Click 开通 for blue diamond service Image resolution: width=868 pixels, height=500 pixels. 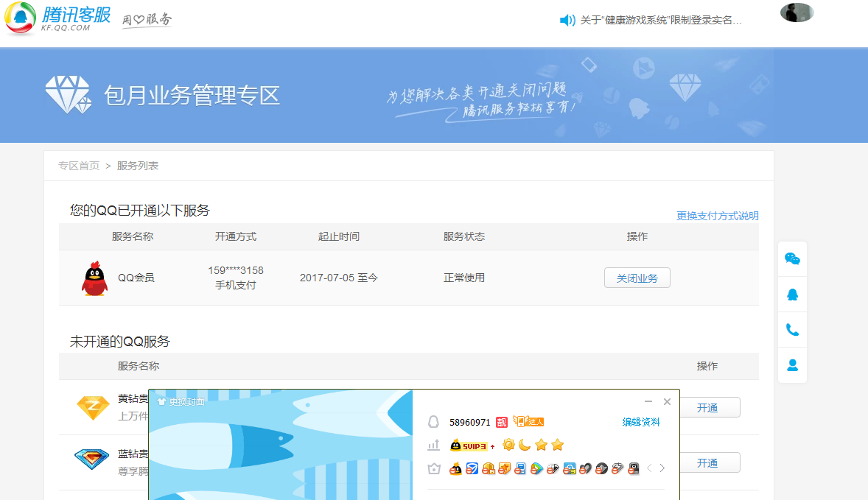coord(707,463)
